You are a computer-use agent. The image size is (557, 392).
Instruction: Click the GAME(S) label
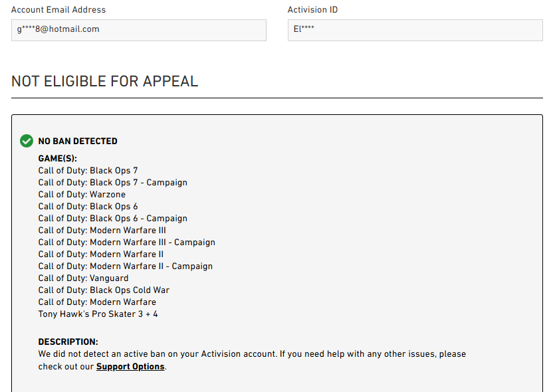[58, 158]
